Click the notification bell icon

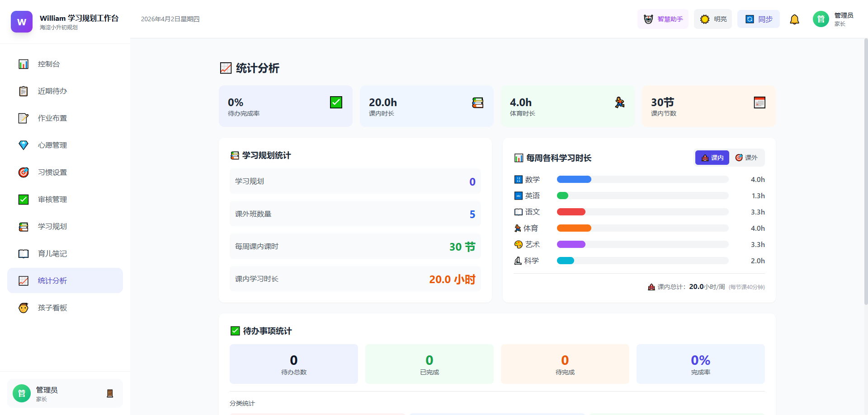point(794,19)
